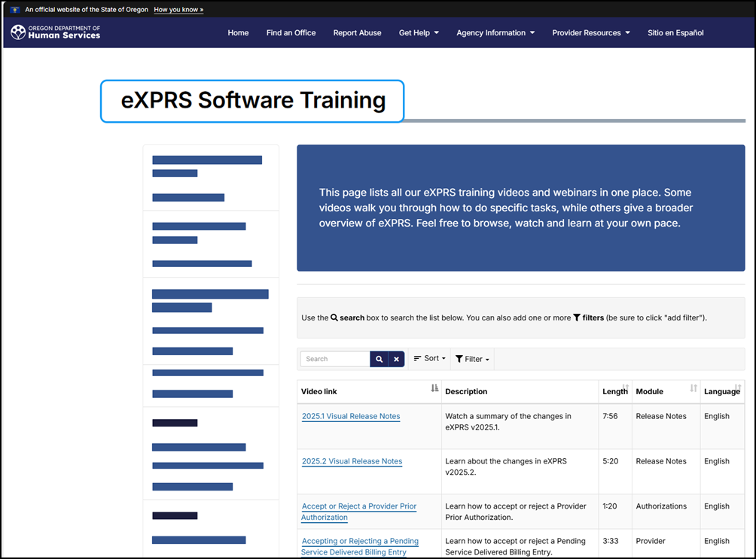Click the funnel icon on the Filter button

click(461, 359)
